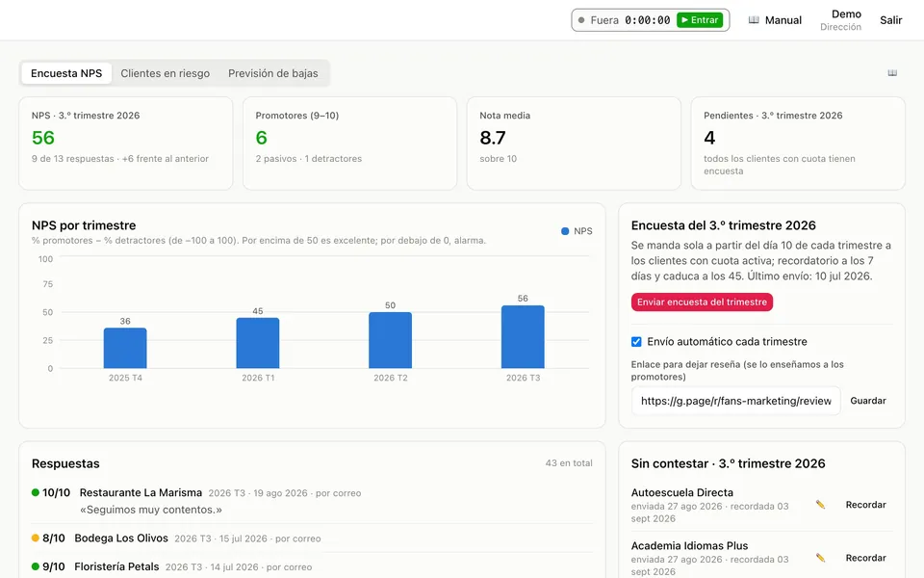Image resolution: width=924 pixels, height=578 pixels.
Task: Click the Fuera 0:00:00 timer status
Action: [624, 20]
